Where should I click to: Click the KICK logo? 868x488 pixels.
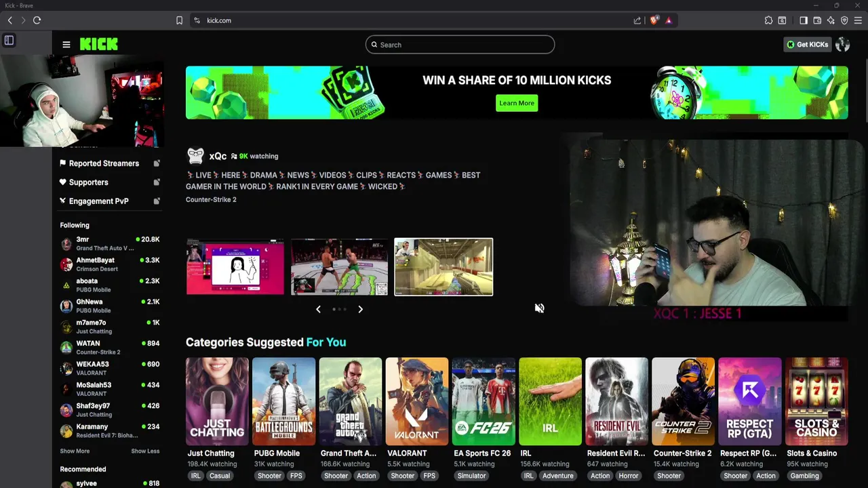(99, 45)
